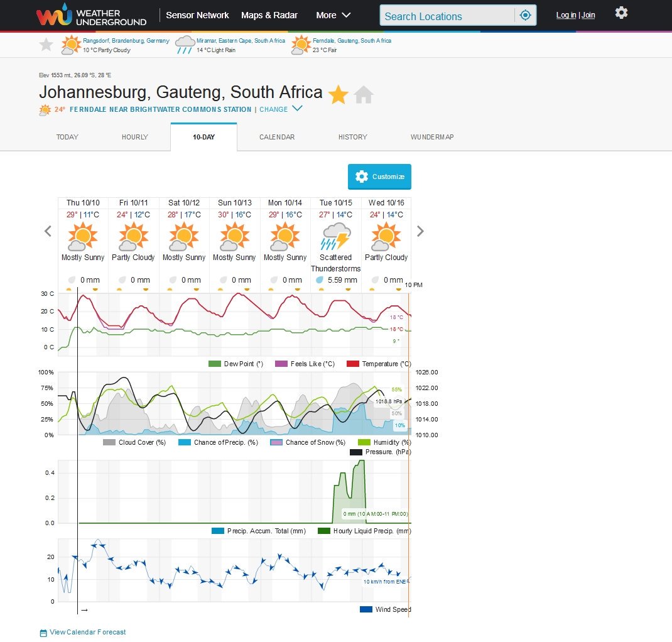Click the Search Locations input field
This screenshot has height=642, width=672.
point(446,14)
